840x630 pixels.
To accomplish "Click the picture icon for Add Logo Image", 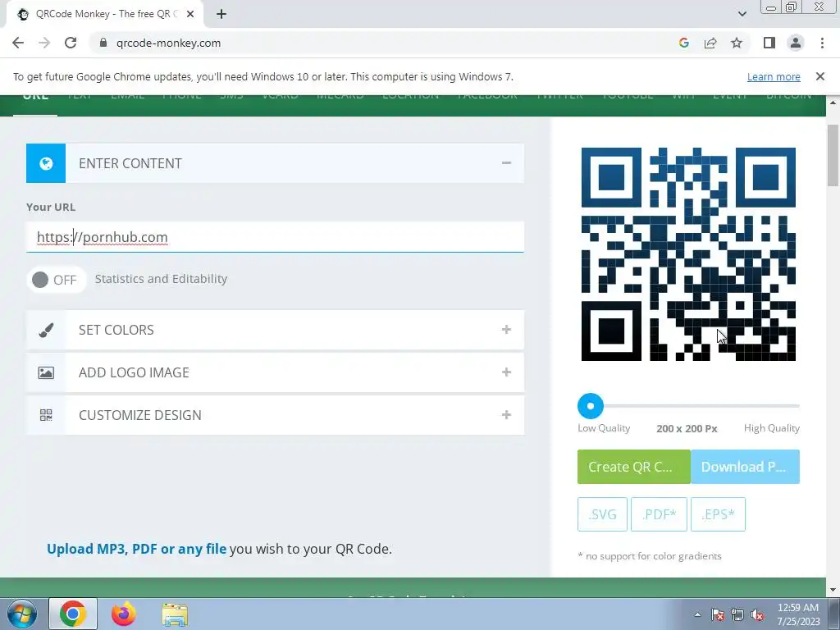I will pos(46,373).
